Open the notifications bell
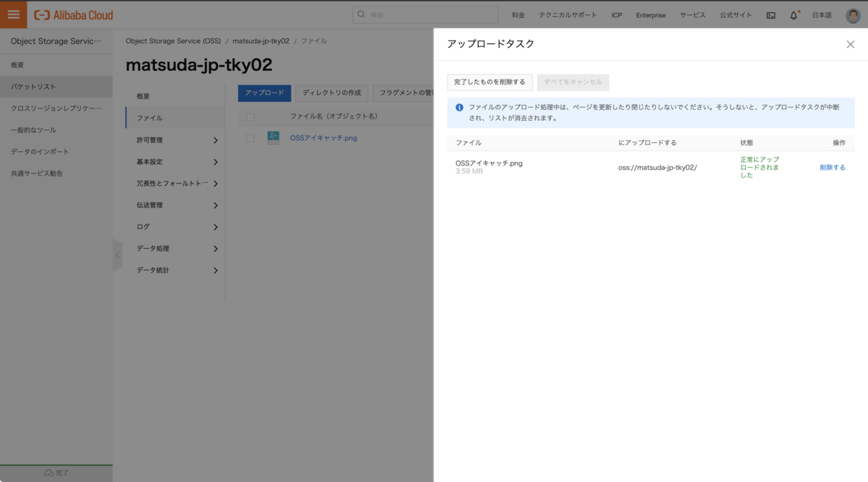The width and height of the screenshot is (868, 482). [x=793, y=15]
